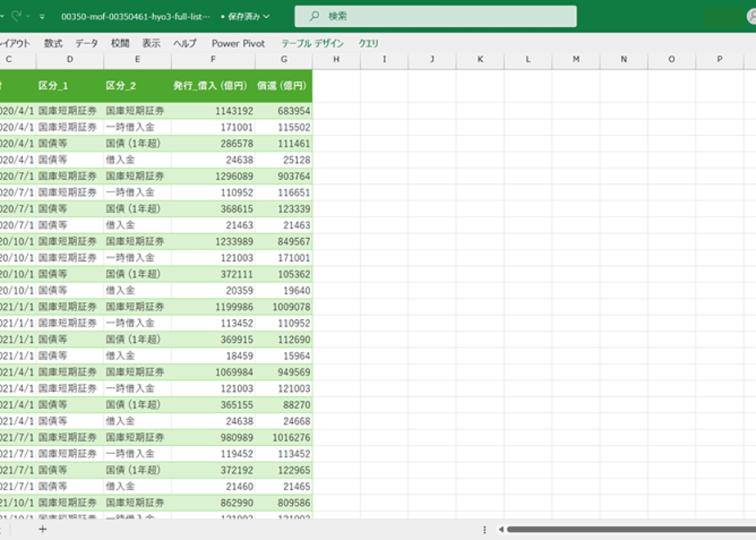Viewport: 756px width, 540px height.
Task: Select cell with value 119452
Action: pyautogui.click(x=213, y=454)
